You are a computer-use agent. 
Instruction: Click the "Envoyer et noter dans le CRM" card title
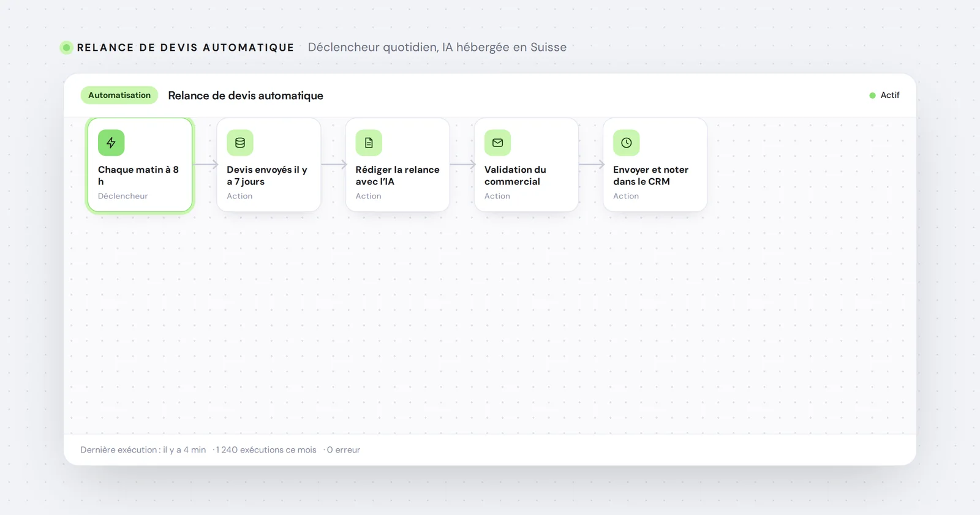point(650,175)
